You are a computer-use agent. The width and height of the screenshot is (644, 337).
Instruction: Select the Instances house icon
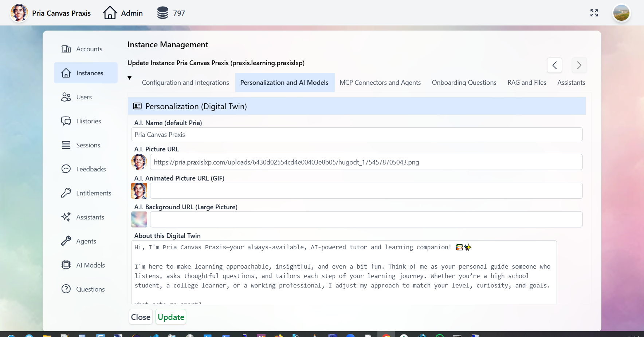tap(66, 73)
